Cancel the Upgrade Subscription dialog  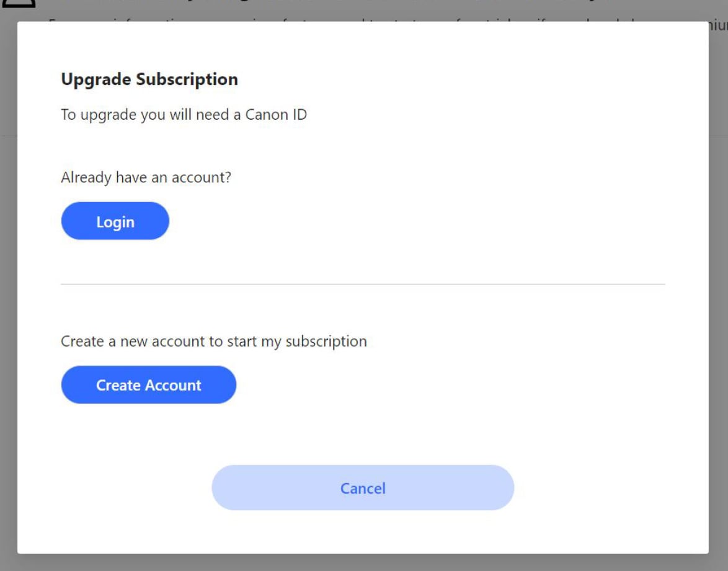363,488
